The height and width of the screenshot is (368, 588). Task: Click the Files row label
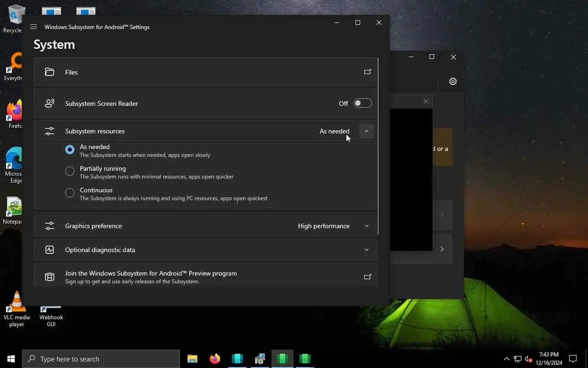[71, 72]
